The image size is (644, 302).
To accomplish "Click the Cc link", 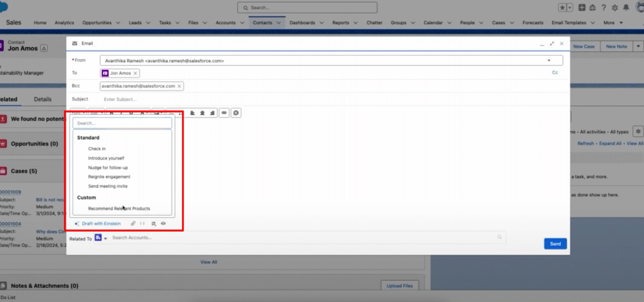I will [555, 73].
